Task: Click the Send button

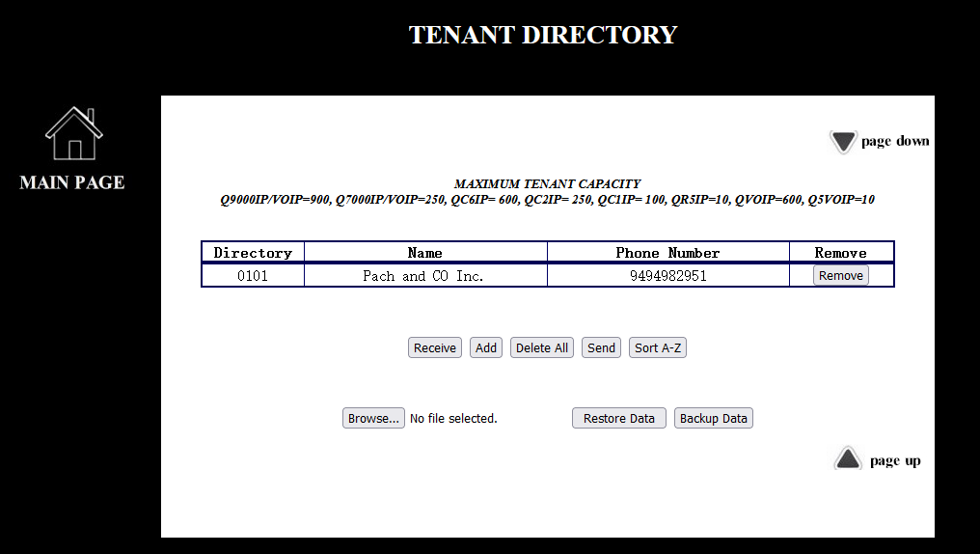Action: tap(601, 347)
